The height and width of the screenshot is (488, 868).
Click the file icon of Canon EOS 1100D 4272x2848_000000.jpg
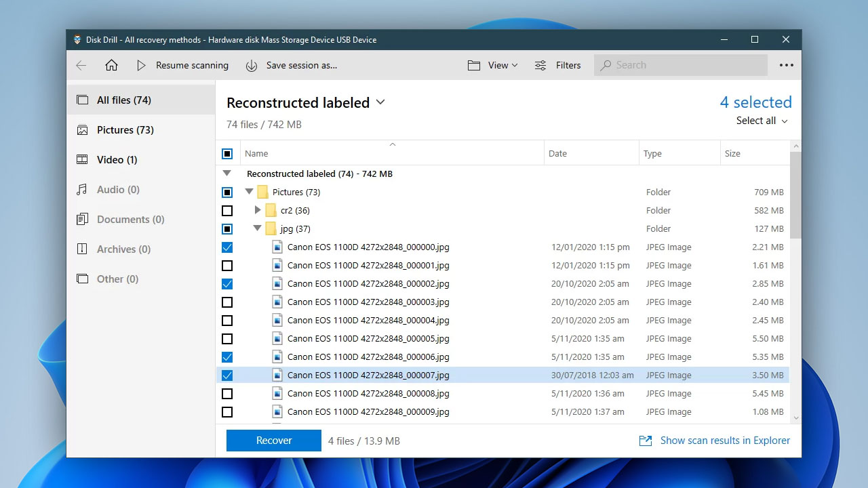pyautogui.click(x=277, y=247)
